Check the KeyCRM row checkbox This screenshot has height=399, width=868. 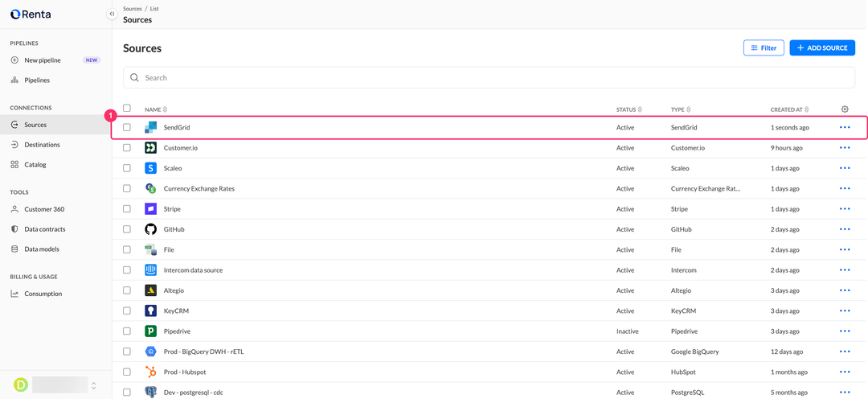(x=127, y=311)
